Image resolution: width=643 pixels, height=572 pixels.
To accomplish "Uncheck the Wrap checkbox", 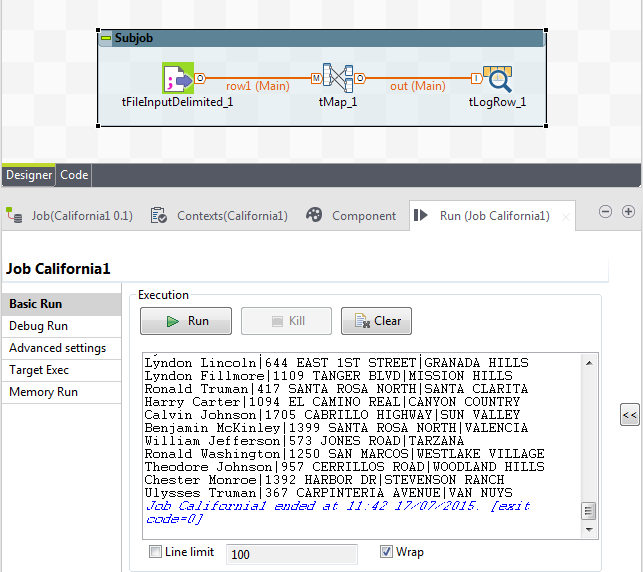I will [x=386, y=551].
